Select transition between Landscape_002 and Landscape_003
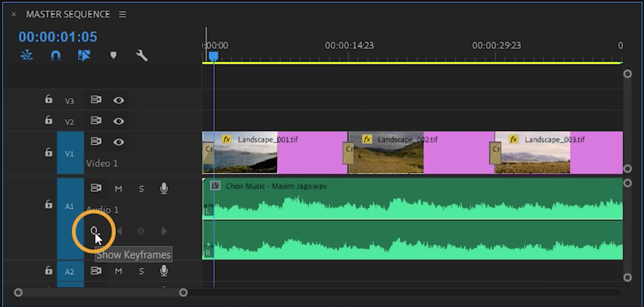 point(495,153)
